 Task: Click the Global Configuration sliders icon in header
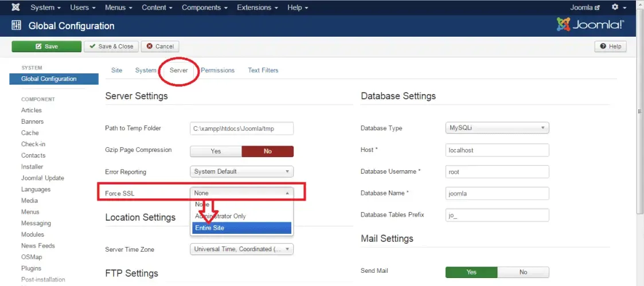point(16,26)
